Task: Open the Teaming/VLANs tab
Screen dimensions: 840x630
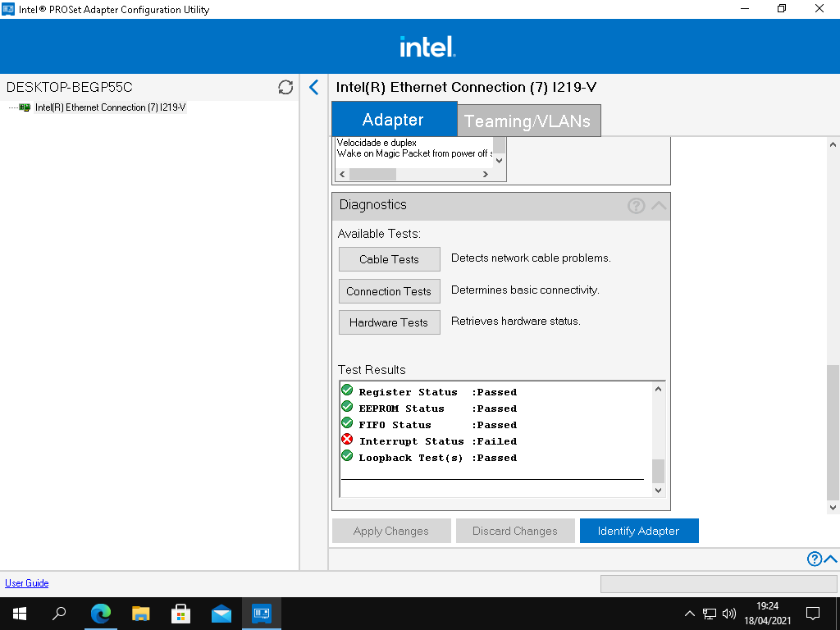Action: (528, 121)
